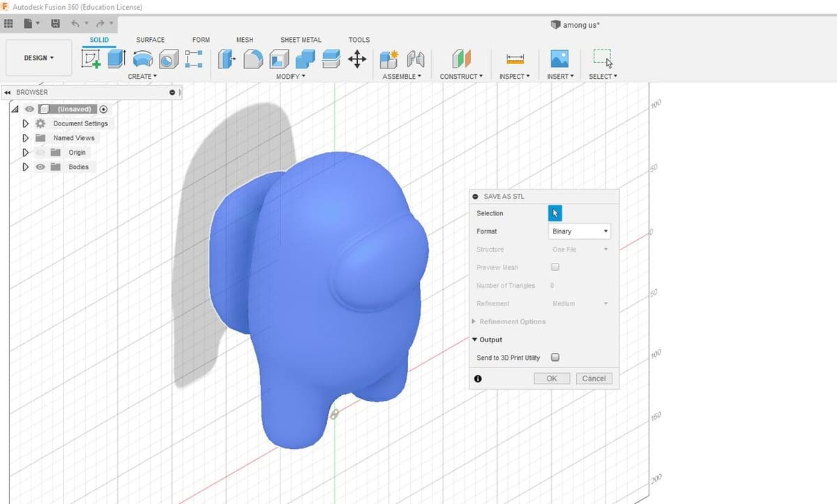Select the among us document tab
The width and height of the screenshot is (837, 504).
click(575, 24)
